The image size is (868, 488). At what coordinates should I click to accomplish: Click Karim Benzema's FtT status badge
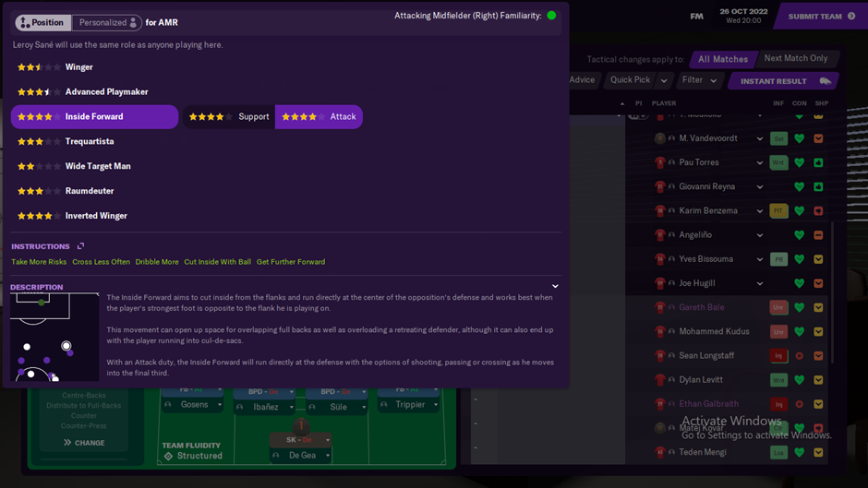[778, 211]
